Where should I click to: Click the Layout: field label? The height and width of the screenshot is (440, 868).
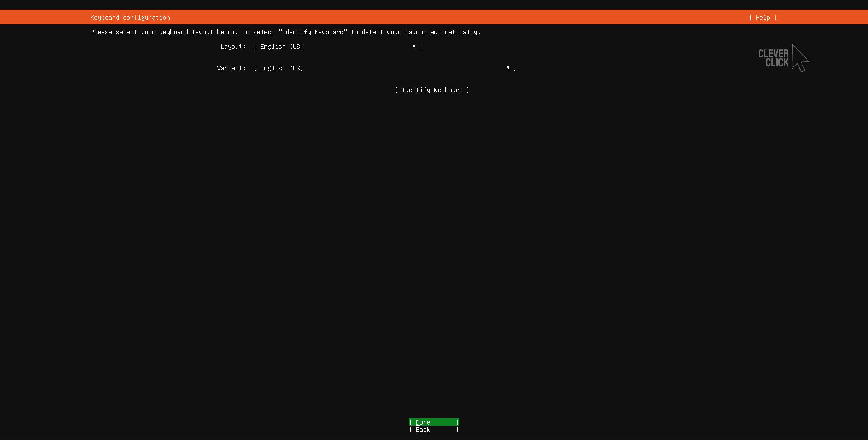233,47
